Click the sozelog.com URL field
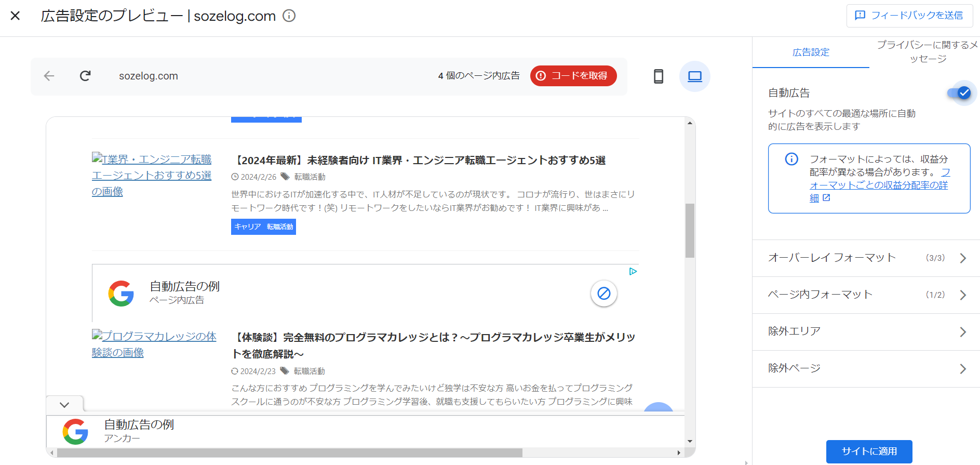 click(149, 76)
